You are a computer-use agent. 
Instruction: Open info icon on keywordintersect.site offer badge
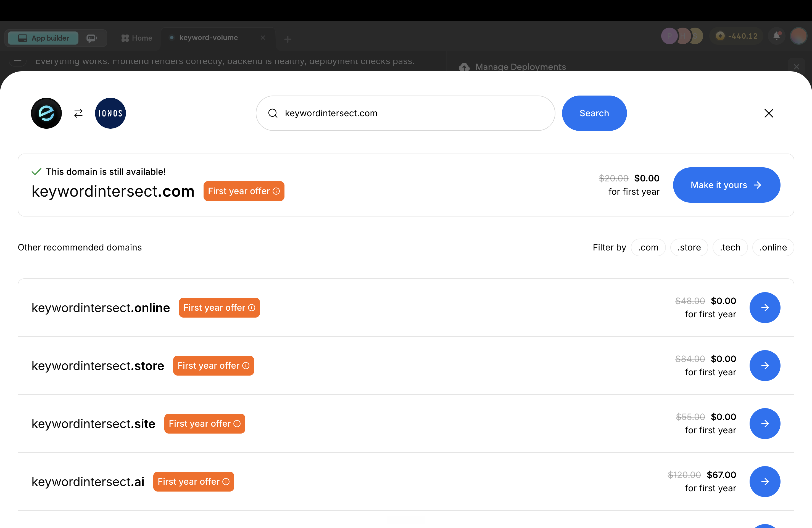[x=237, y=424]
